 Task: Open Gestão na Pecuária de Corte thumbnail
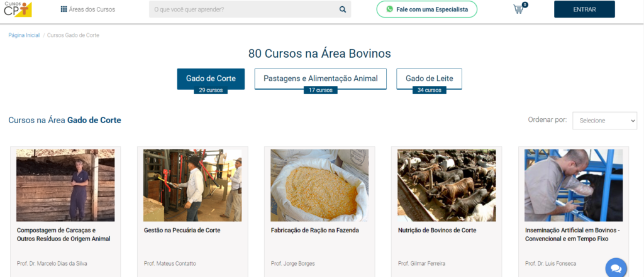tap(192, 185)
